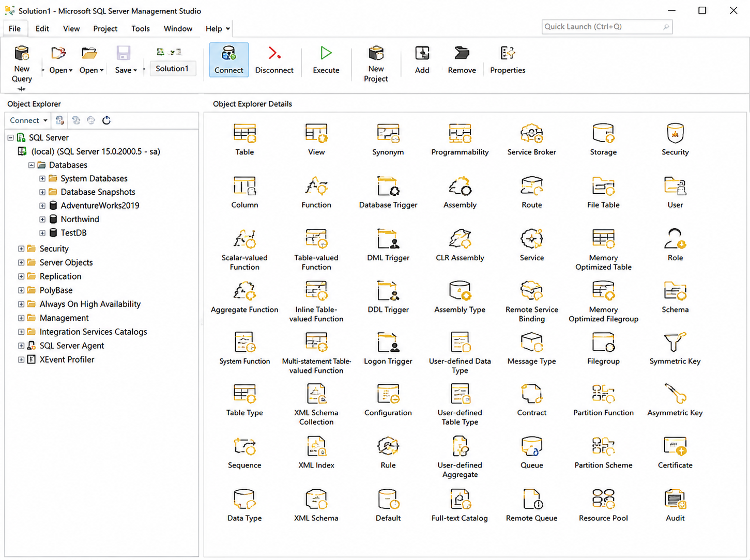The height and width of the screenshot is (560, 750).
Task: Select the (local) server node
Action: (x=96, y=151)
